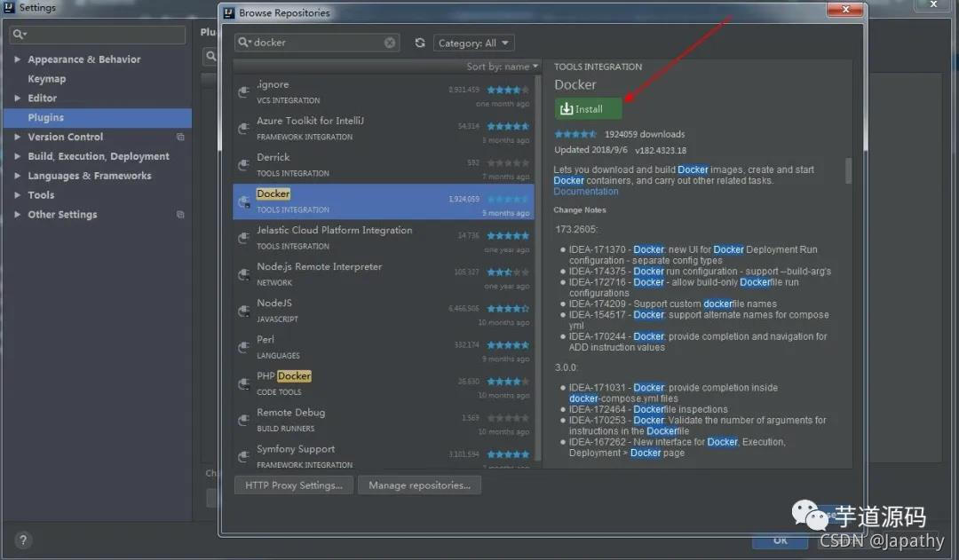Open Version Control settings category

pyautogui.click(x=66, y=137)
